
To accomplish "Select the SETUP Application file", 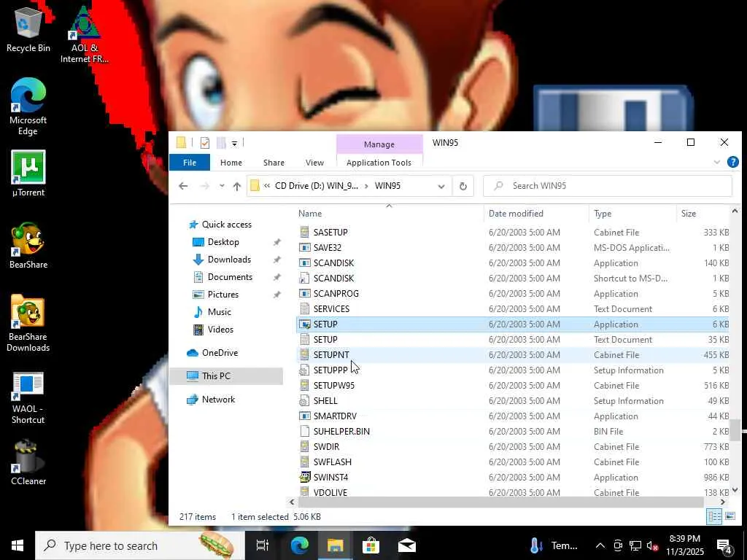I will (x=513, y=324).
